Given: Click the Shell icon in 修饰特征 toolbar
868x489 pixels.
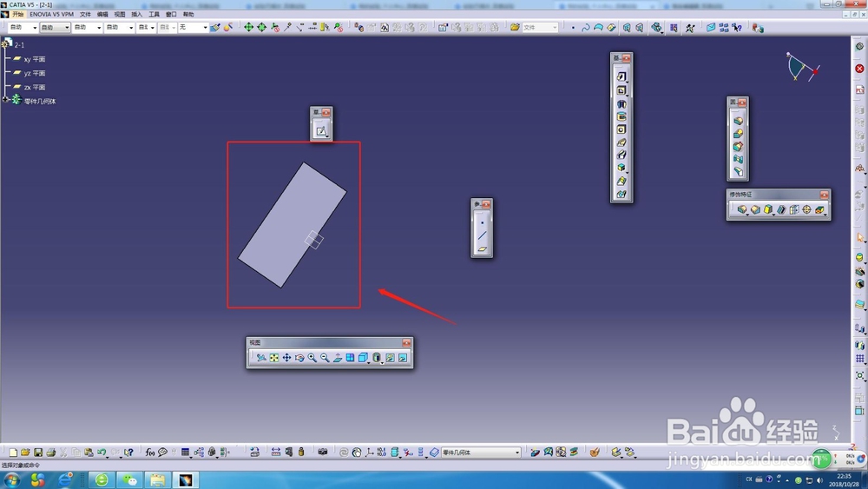Looking at the screenshot, I should pos(781,210).
